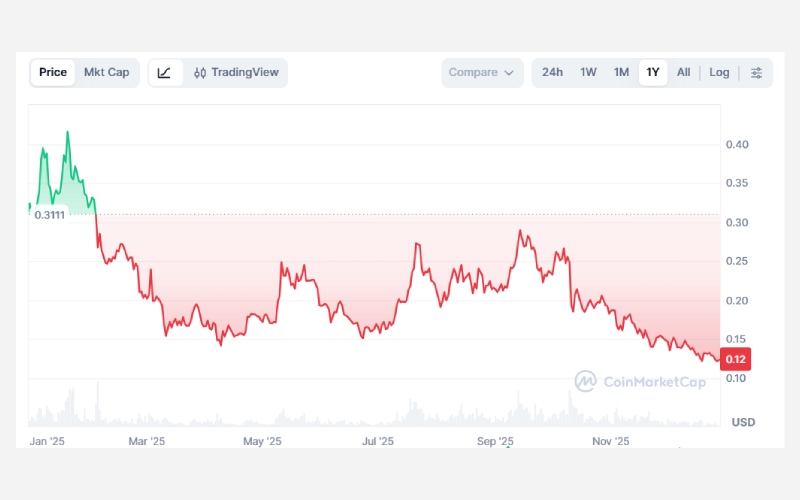Click the Mar '25 date axis label

tap(146, 441)
